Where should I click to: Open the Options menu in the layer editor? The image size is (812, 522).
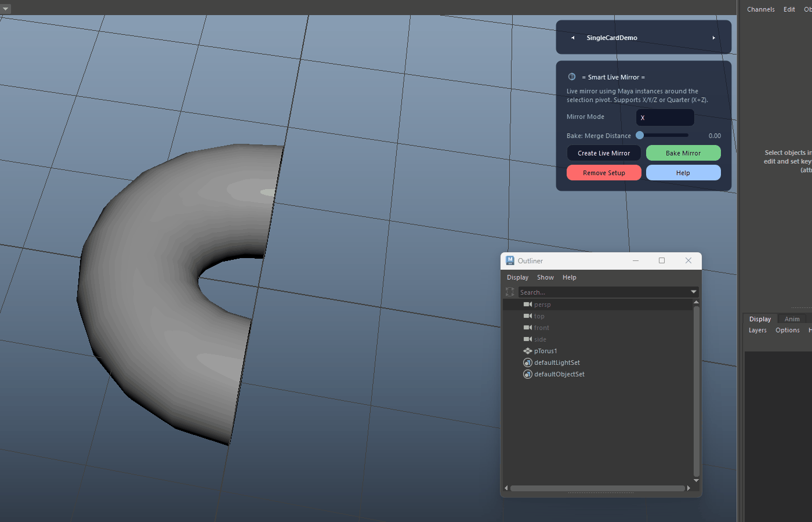click(788, 330)
